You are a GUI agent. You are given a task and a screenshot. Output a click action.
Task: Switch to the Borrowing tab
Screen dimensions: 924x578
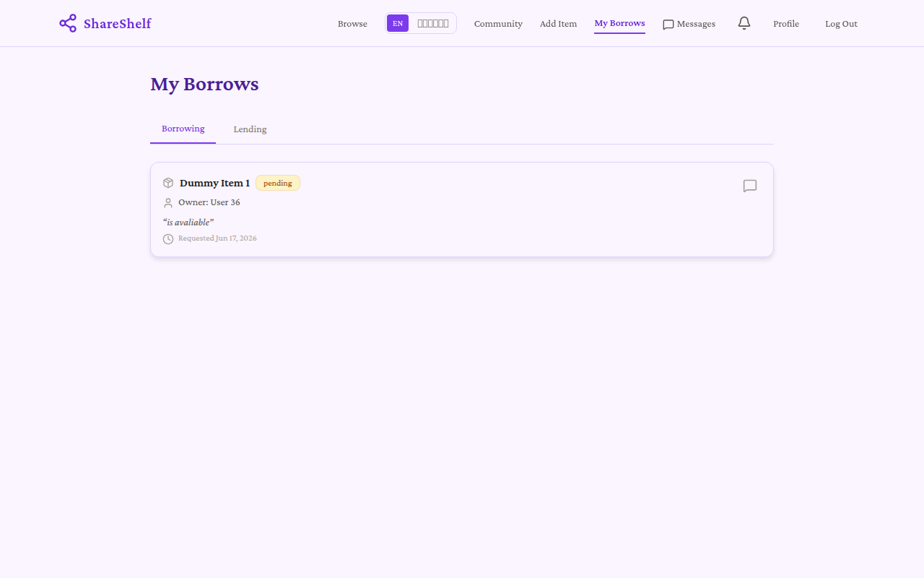183,129
